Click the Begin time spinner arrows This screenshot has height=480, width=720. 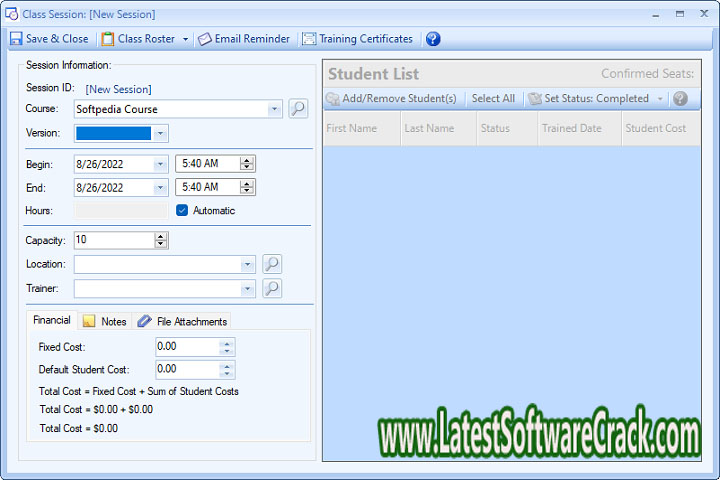pos(247,164)
